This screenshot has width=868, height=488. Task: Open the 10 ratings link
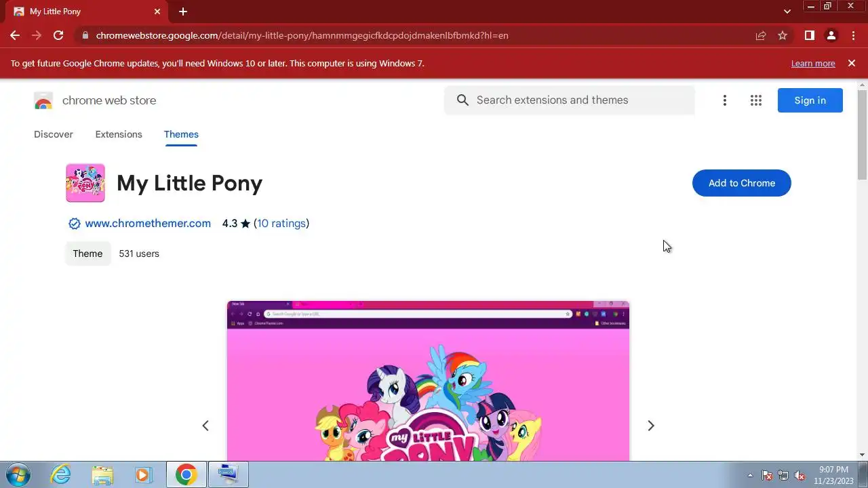pyautogui.click(x=281, y=223)
